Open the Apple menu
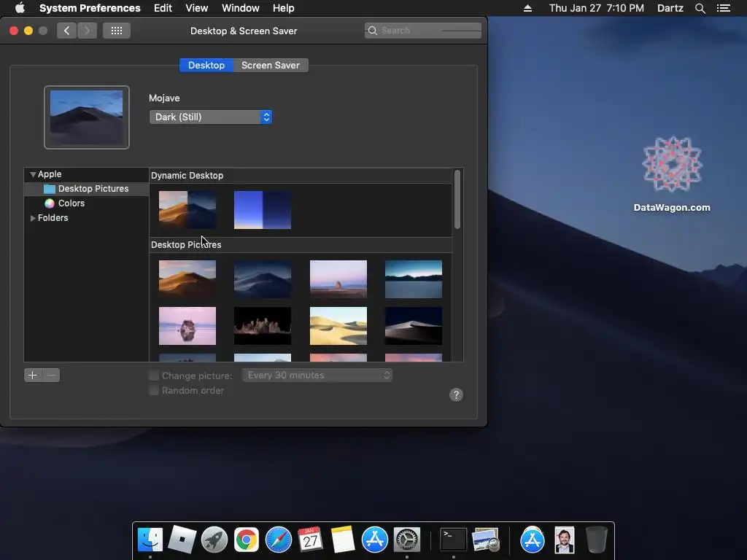 pos(20,8)
